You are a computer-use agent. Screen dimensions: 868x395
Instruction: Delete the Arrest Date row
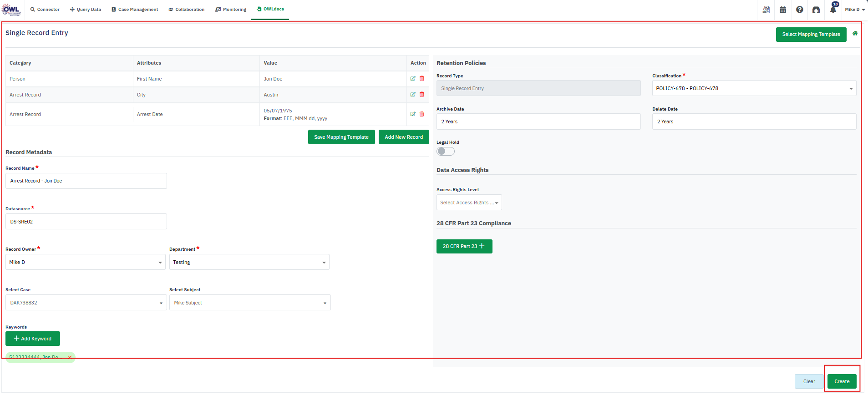click(x=422, y=114)
